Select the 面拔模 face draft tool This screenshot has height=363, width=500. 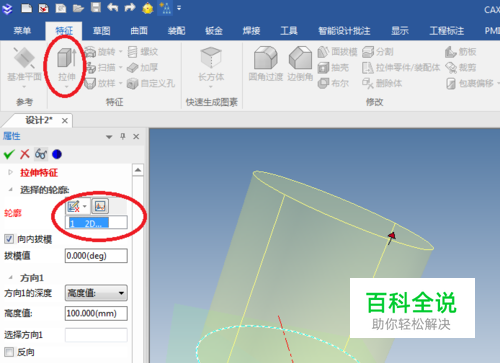click(337, 52)
